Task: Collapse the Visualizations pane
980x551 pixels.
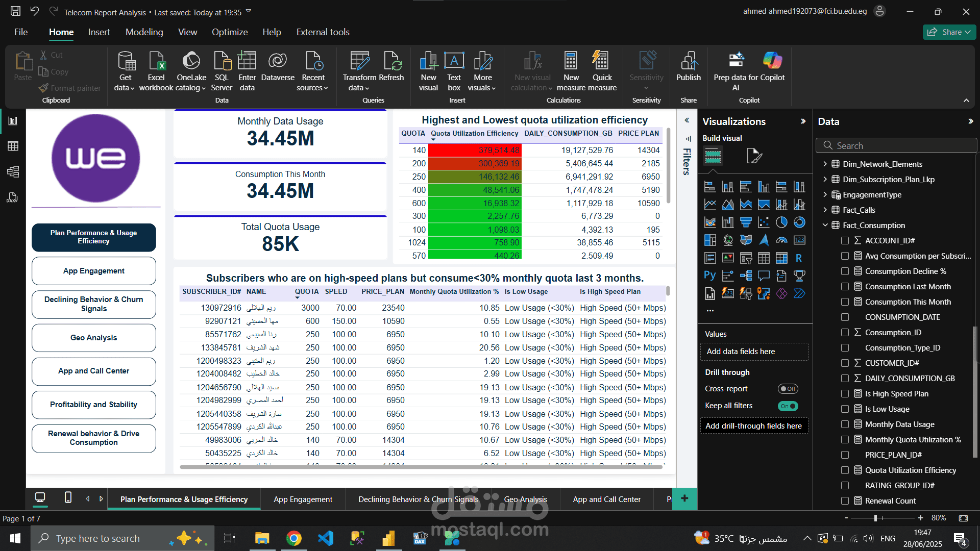Action: point(803,121)
